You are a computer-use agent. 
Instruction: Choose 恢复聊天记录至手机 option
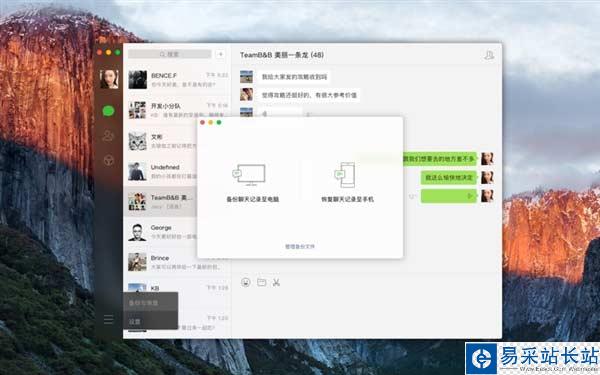click(347, 199)
